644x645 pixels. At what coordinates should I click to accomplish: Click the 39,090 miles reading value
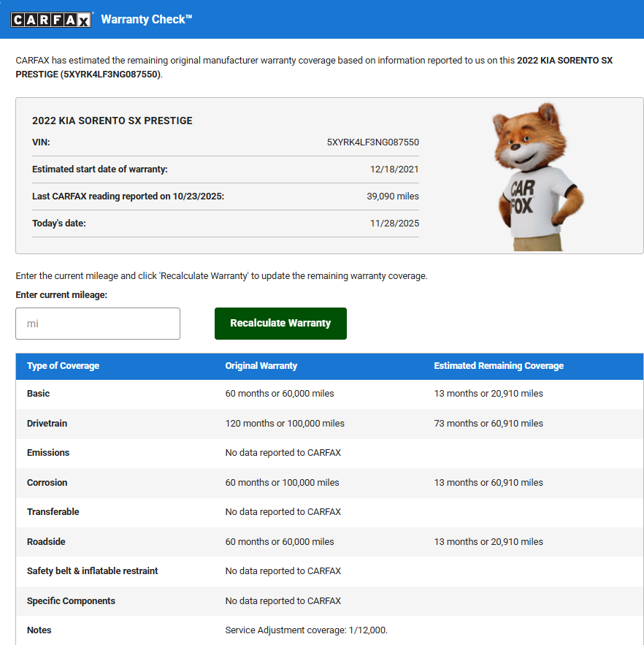(x=393, y=196)
